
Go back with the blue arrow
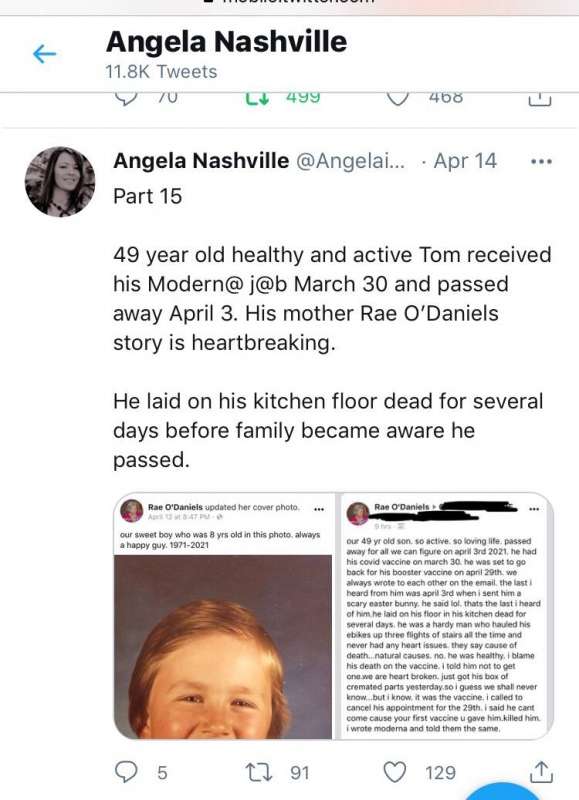[x=44, y=54]
